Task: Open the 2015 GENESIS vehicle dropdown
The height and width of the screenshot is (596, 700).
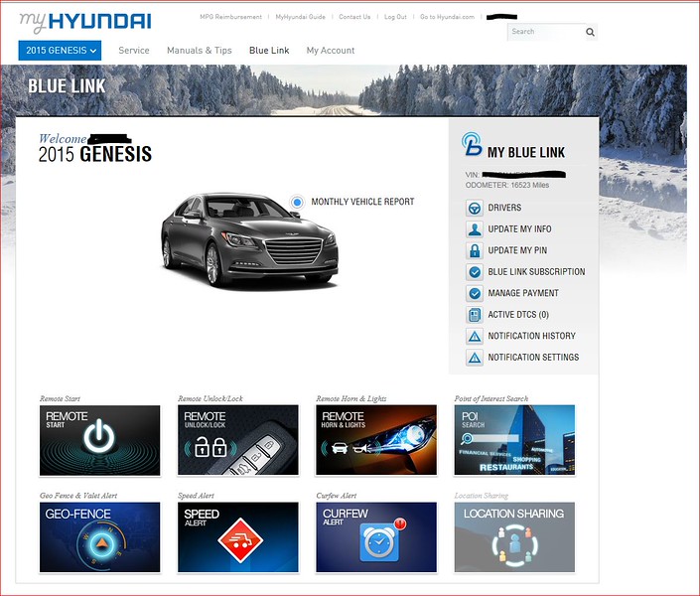Action: [x=60, y=51]
